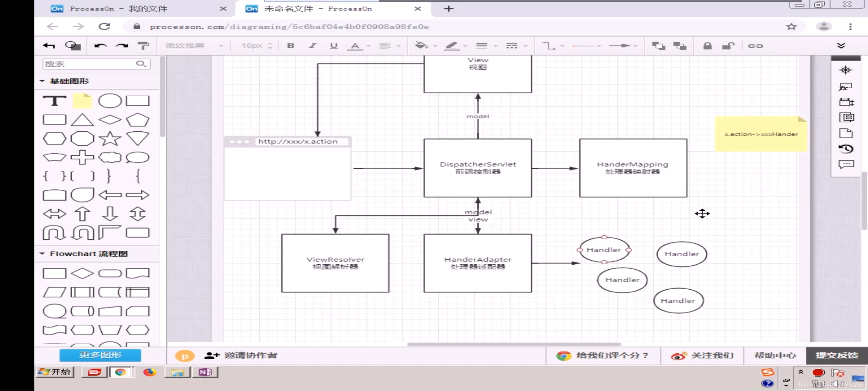The width and height of the screenshot is (868, 391).
Task: Toggle italic formatting
Action: click(312, 46)
